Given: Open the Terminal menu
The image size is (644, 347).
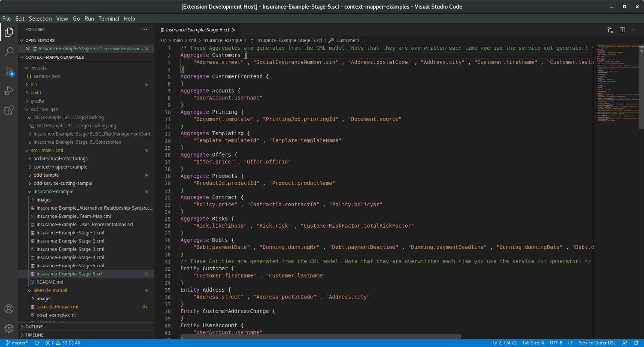Looking at the screenshot, I should (x=109, y=18).
